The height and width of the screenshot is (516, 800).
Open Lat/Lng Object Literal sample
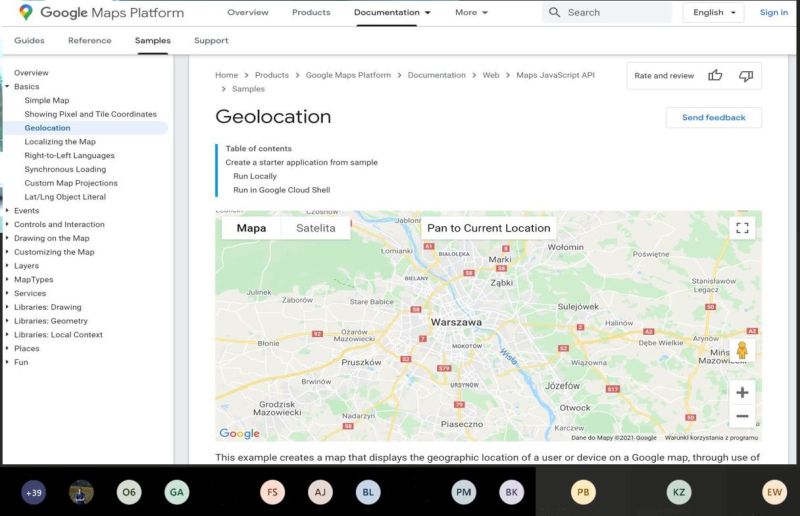point(65,197)
